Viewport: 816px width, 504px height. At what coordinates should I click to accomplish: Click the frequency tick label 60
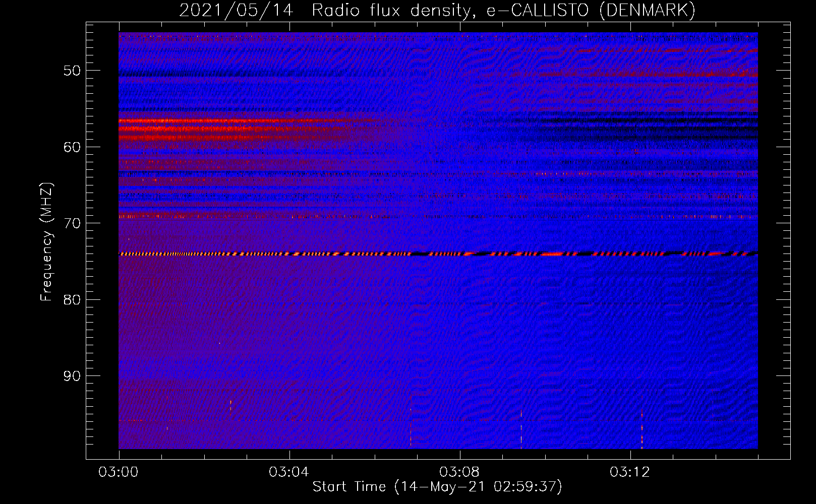tap(72, 147)
